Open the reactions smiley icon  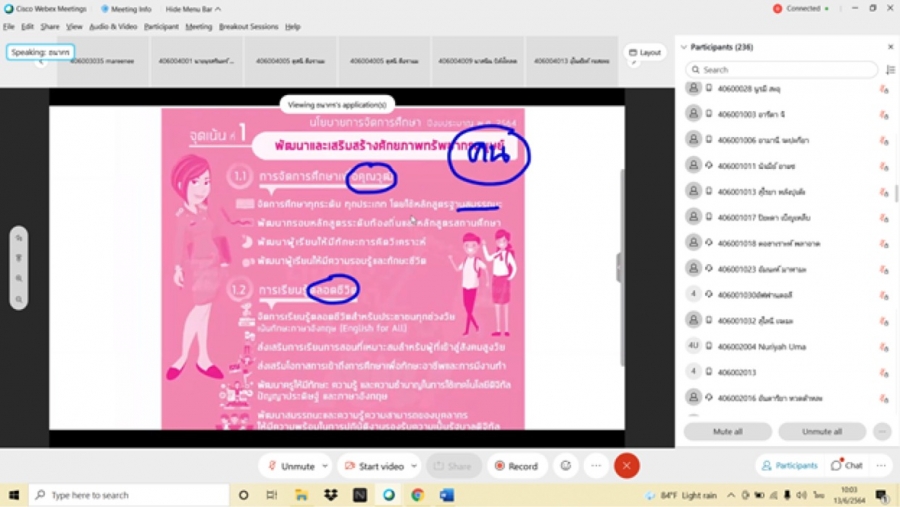566,466
